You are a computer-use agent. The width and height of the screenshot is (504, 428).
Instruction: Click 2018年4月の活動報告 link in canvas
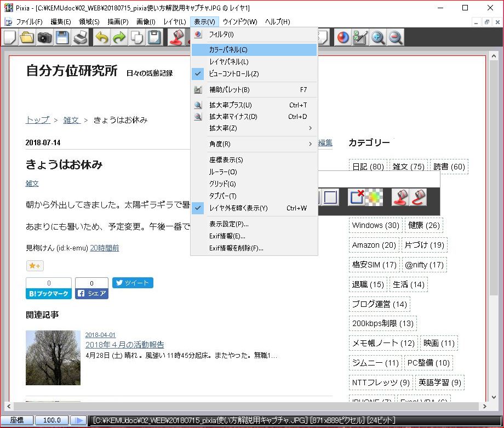point(125,345)
